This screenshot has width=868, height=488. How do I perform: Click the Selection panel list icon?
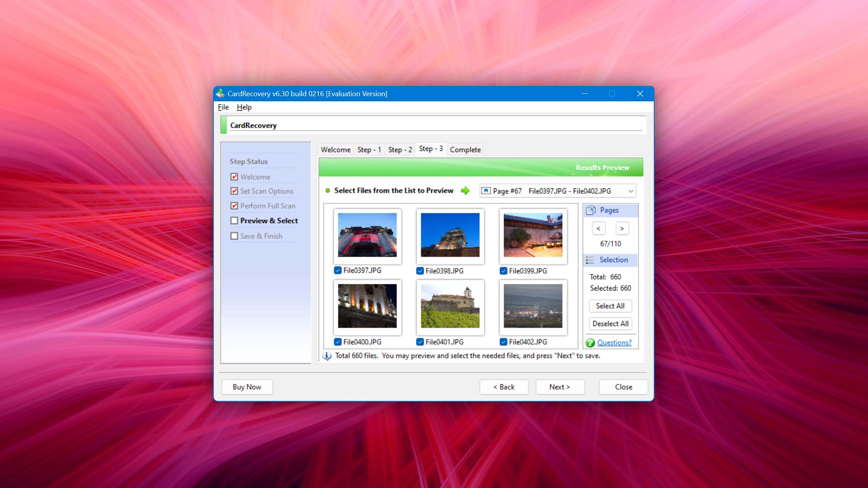tap(590, 260)
